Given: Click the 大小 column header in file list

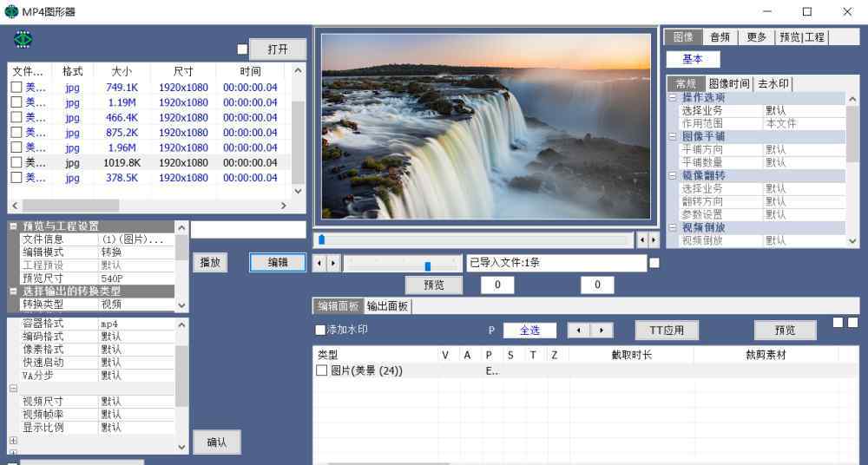Looking at the screenshot, I should click(122, 71).
